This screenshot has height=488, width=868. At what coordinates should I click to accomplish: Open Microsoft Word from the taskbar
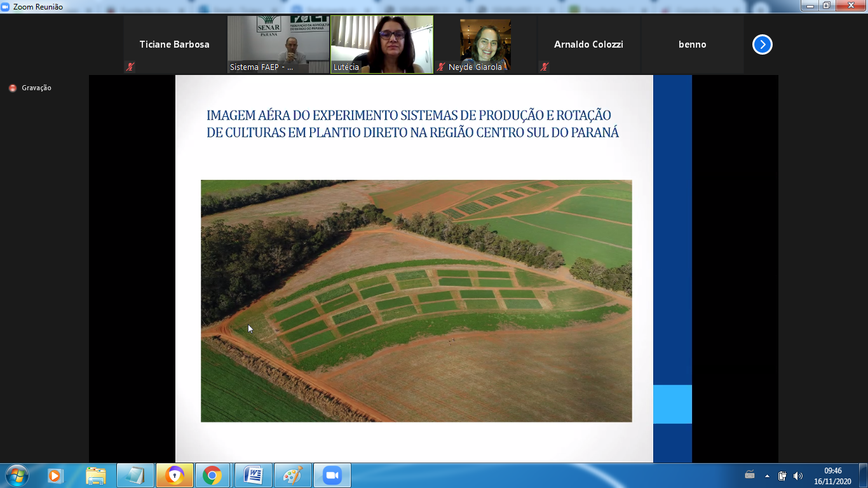[253, 475]
